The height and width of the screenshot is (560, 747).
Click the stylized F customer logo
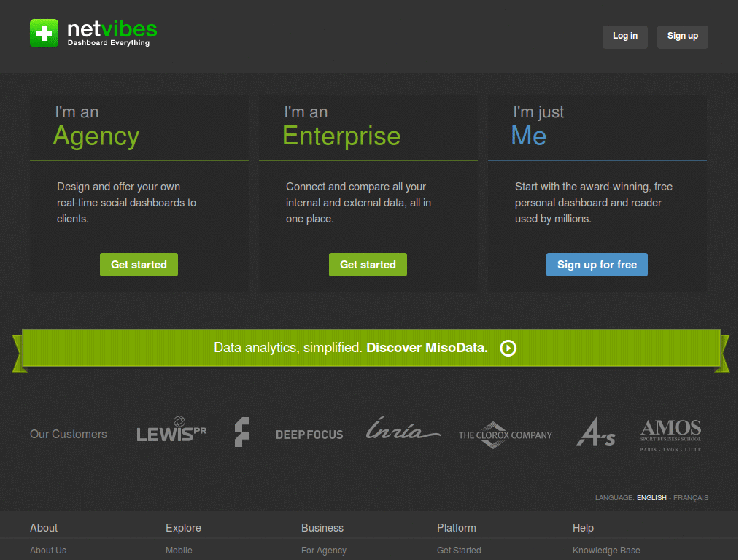coord(242,432)
